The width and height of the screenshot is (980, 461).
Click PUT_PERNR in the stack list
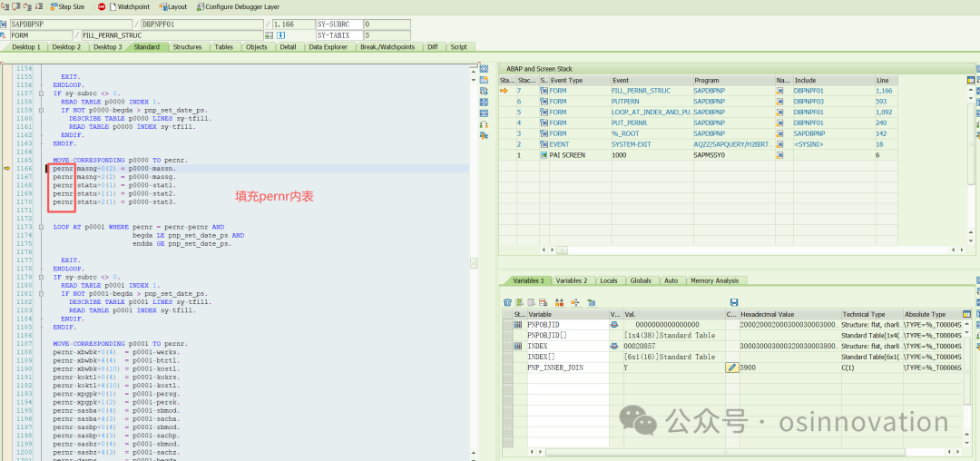tap(652, 123)
